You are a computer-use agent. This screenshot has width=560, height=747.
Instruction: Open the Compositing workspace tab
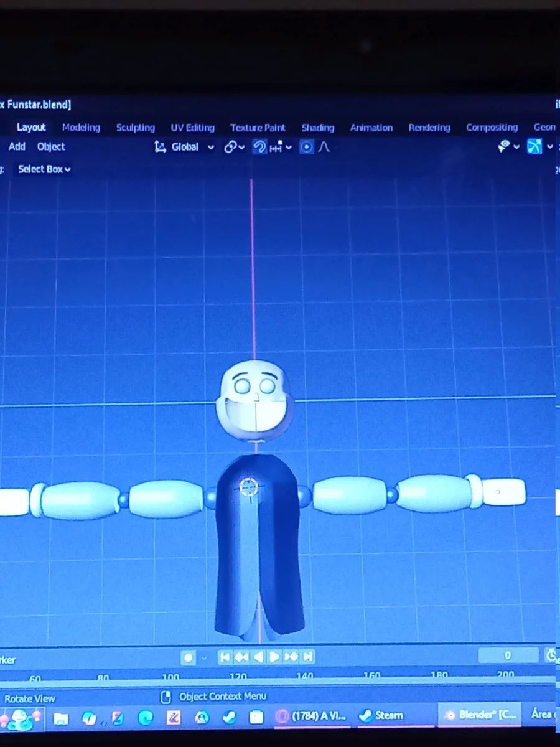492,128
